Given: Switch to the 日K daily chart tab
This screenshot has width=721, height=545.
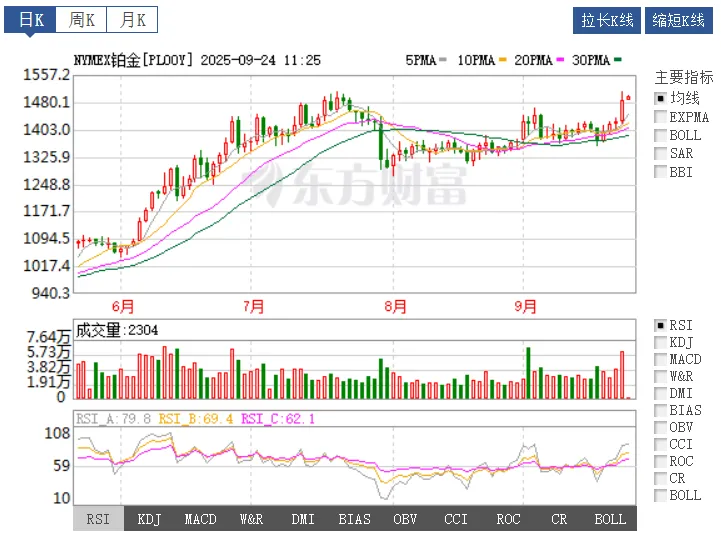Looking at the screenshot, I should (30, 20).
